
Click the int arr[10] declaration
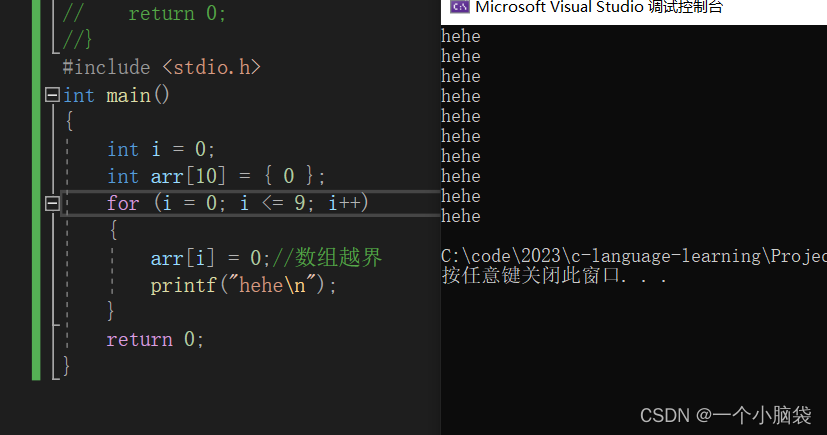point(216,176)
